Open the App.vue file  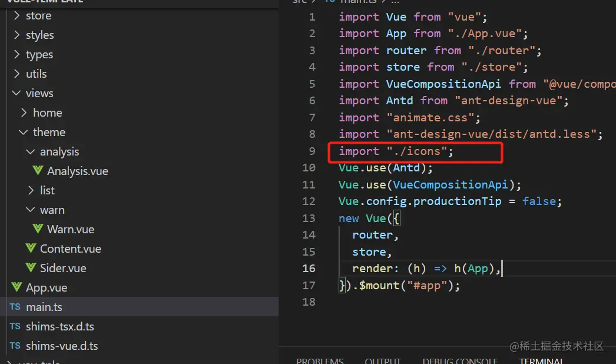pyautogui.click(x=47, y=288)
